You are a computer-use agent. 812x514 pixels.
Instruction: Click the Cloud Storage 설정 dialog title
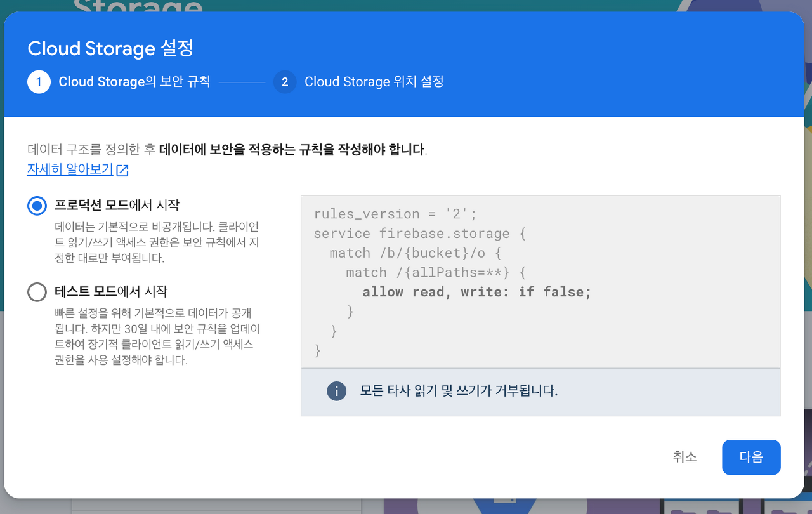pos(110,48)
